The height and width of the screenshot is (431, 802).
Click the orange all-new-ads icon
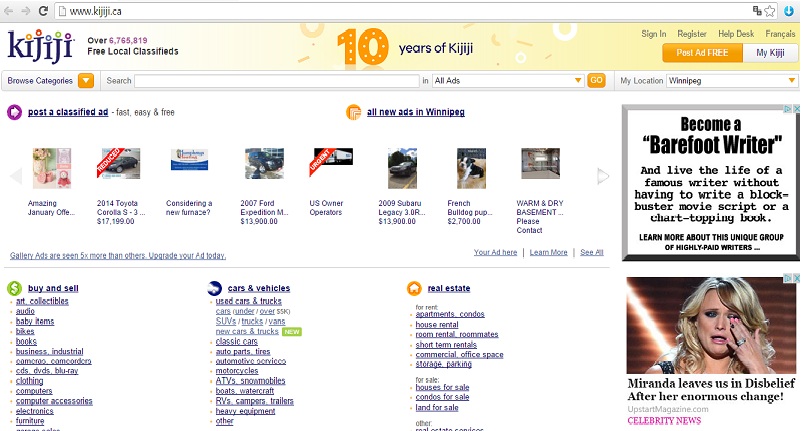(353, 113)
